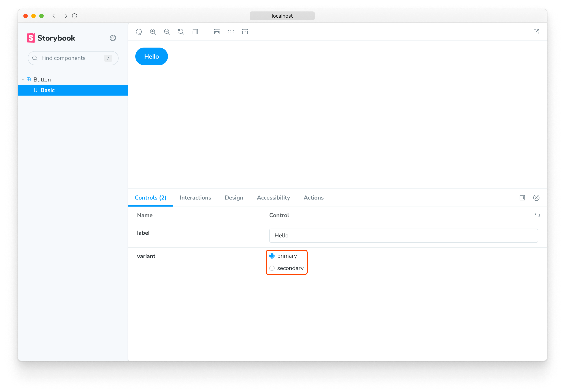Viewport: 565px width, 392px height.
Task: Click the zoom in icon
Action: [153, 32]
